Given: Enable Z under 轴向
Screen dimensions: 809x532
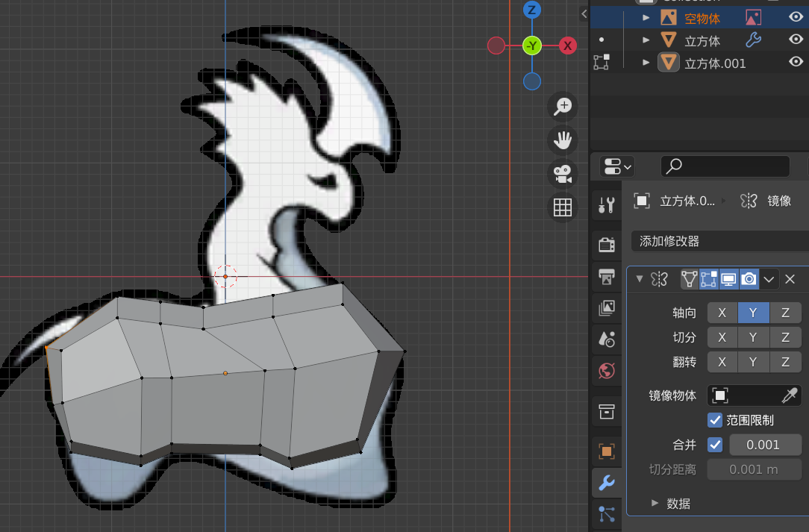Looking at the screenshot, I should pos(785,313).
